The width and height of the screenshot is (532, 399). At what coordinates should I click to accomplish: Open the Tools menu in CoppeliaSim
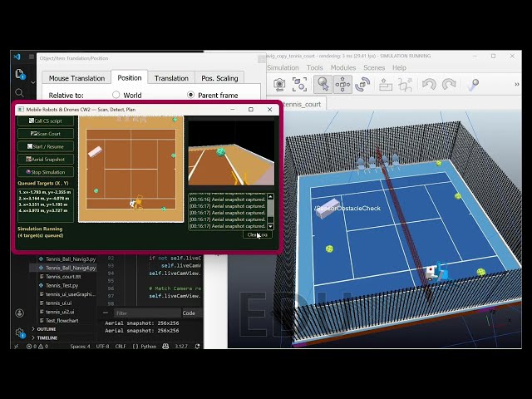tap(314, 67)
